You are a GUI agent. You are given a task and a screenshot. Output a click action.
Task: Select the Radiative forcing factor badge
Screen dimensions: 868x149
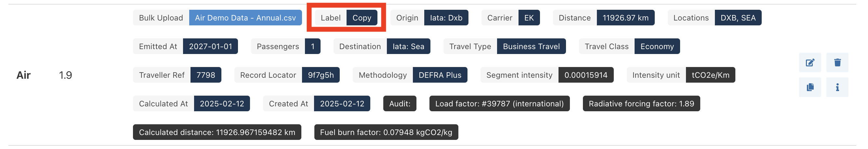[x=641, y=104]
